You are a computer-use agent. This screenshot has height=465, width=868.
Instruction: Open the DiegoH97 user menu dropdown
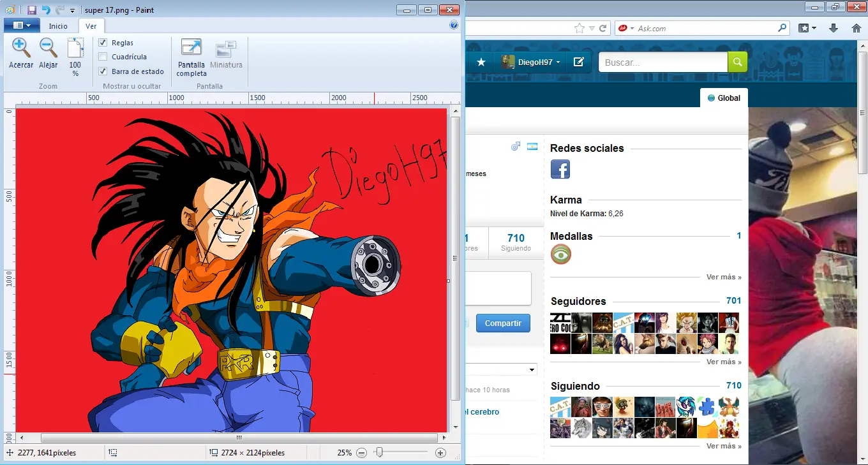click(530, 62)
